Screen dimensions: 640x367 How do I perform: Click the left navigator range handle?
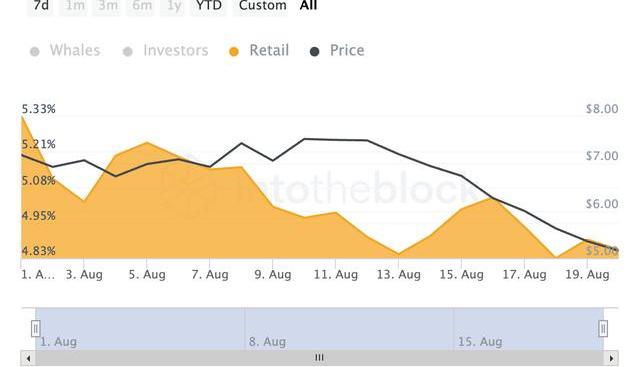36,328
